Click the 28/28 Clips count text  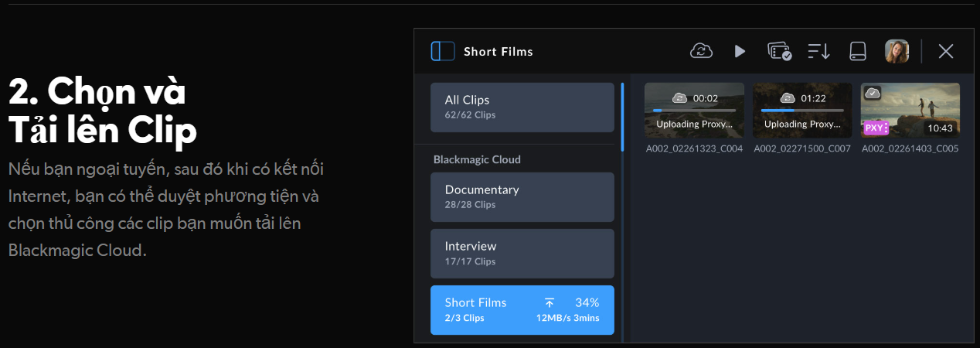(x=470, y=205)
